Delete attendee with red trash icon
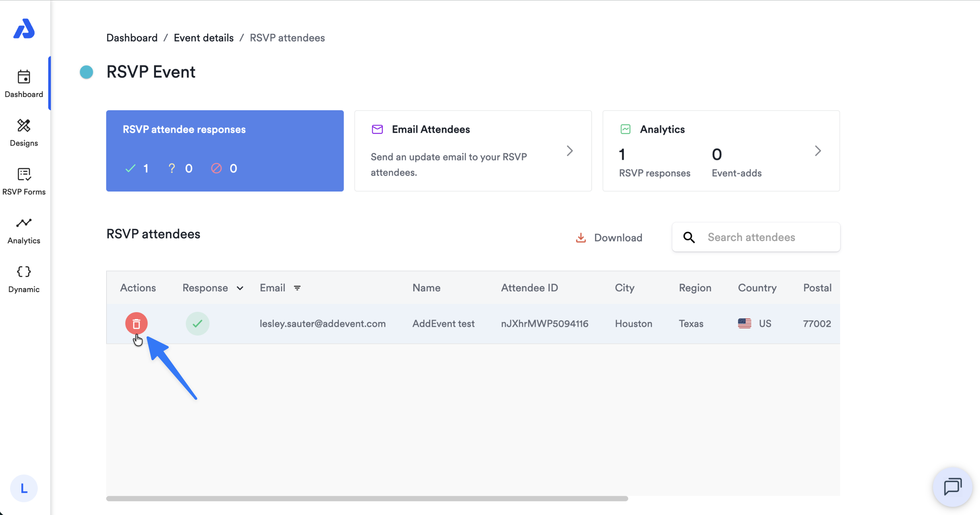Screen dimensions: 980x515 pos(136,323)
